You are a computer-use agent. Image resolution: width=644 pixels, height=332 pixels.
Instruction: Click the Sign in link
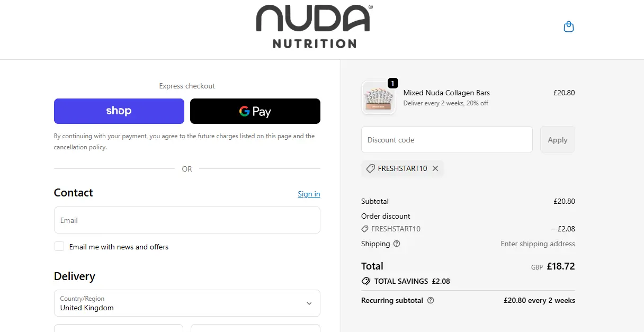pyautogui.click(x=309, y=194)
